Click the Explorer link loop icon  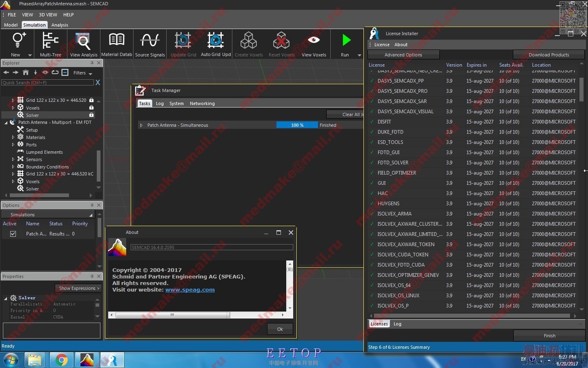click(55, 72)
